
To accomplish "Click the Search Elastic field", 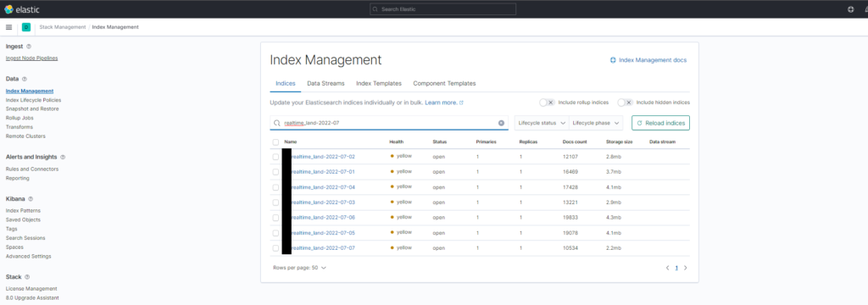I will click(442, 9).
